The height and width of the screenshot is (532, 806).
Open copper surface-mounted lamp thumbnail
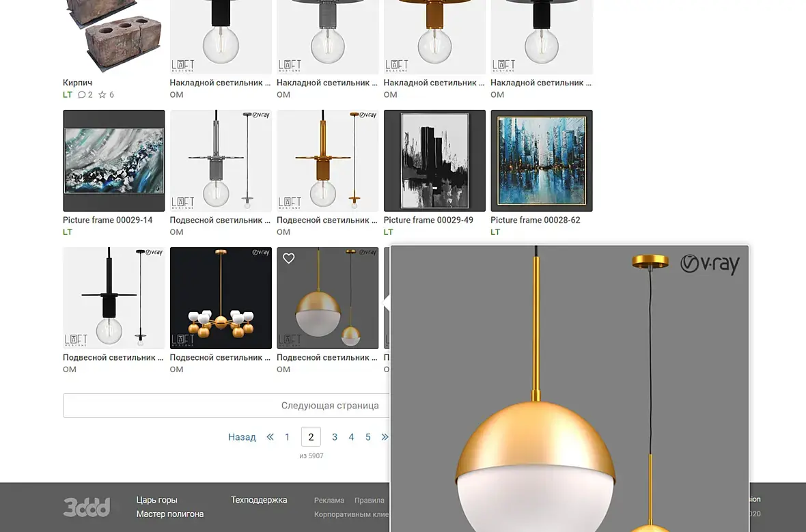tap(434, 37)
